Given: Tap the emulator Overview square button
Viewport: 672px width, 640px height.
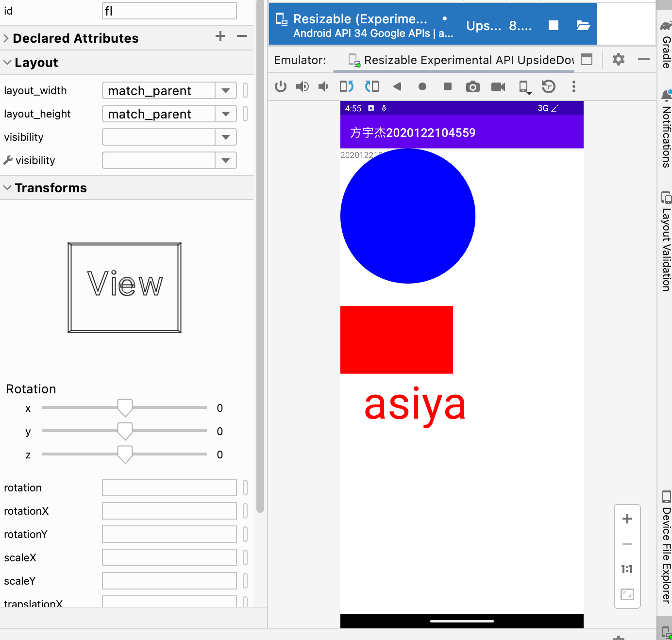Looking at the screenshot, I should point(448,86).
